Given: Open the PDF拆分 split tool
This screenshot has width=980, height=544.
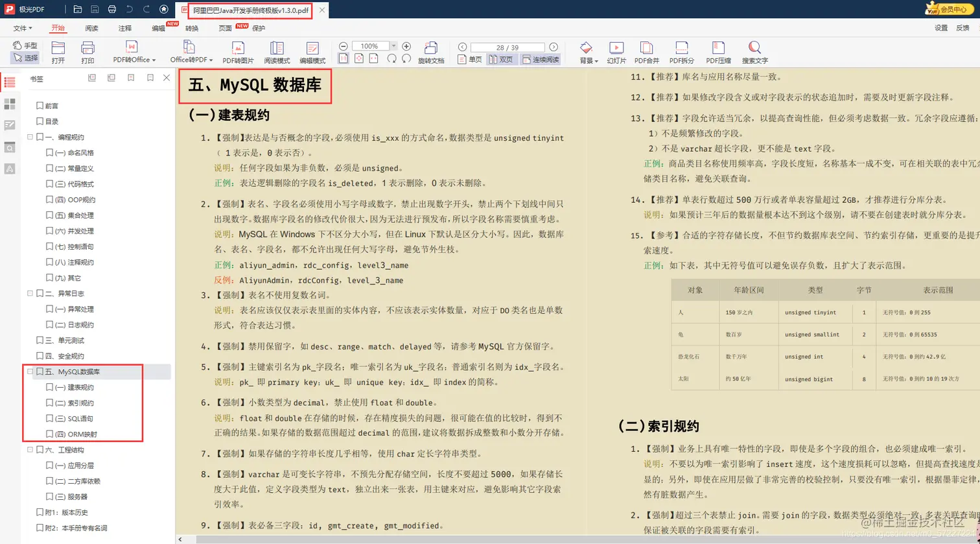Looking at the screenshot, I should 681,53.
